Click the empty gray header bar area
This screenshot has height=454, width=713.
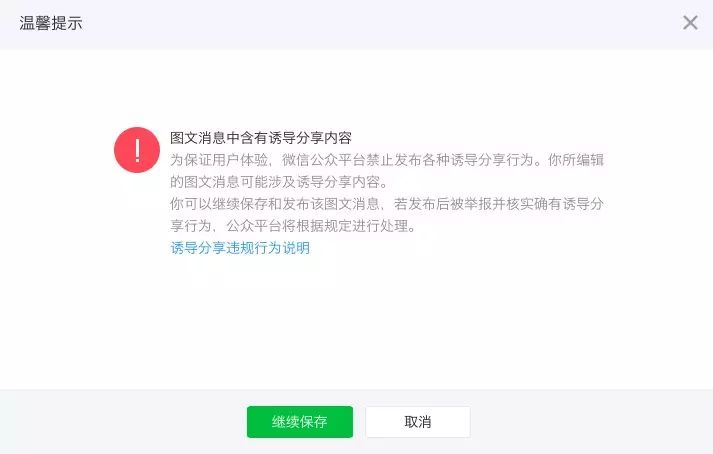[364, 24]
